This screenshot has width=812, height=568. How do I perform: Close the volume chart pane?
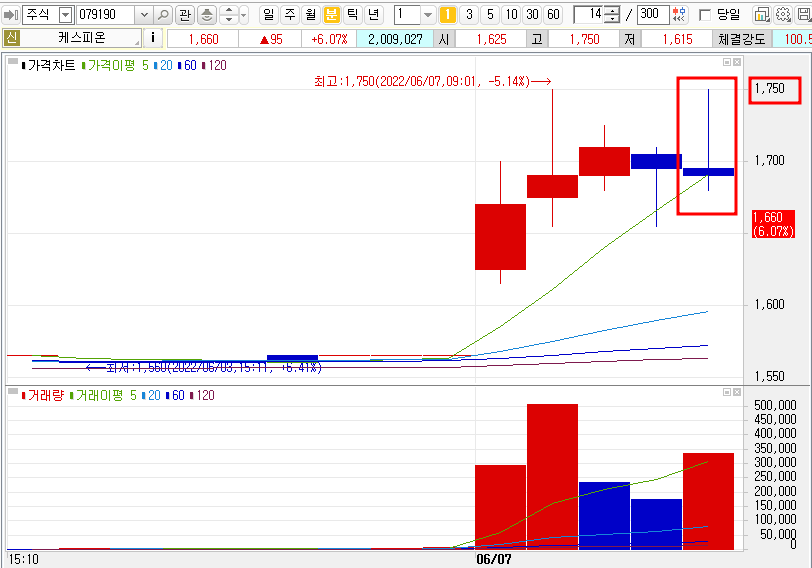tap(737, 392)
